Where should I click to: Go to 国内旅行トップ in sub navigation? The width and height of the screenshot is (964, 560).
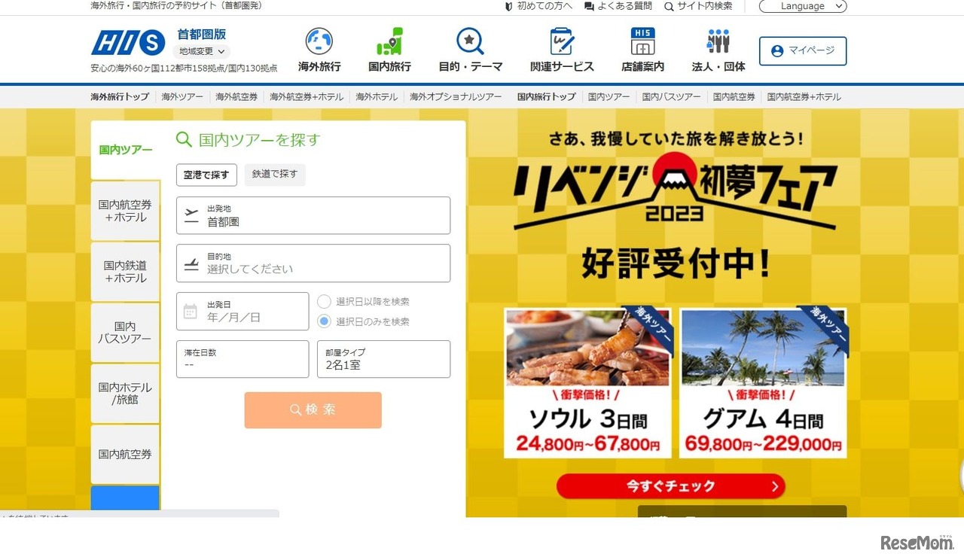click(547, 96)
